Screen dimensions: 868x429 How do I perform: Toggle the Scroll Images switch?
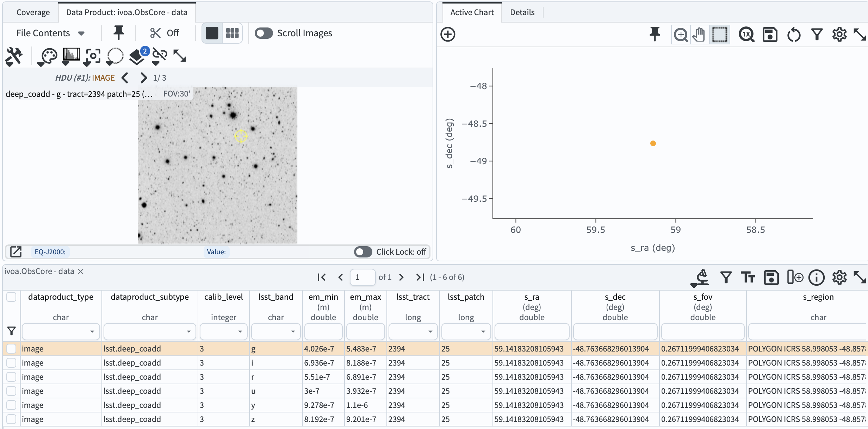(263, 33)
